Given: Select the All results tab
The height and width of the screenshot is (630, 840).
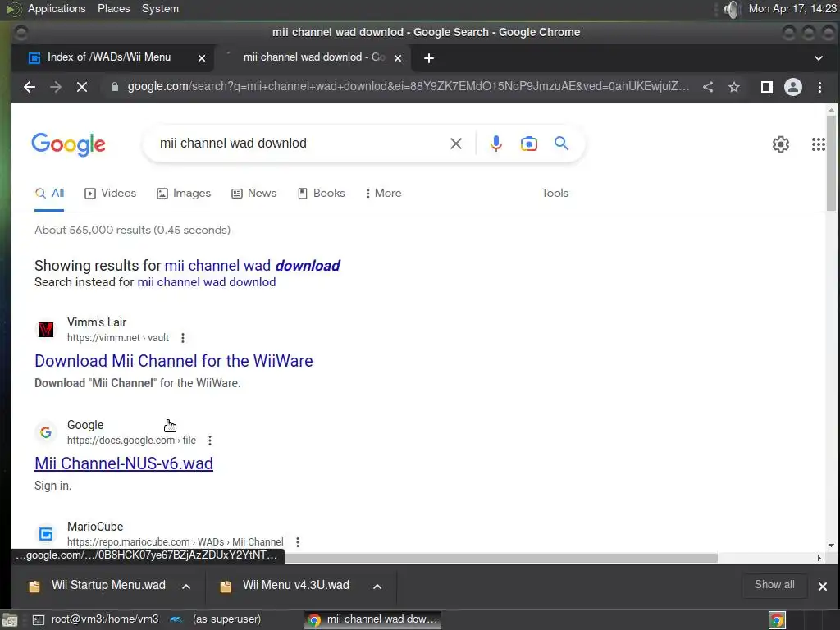Looking at the screenshot, I should [49, 194].
